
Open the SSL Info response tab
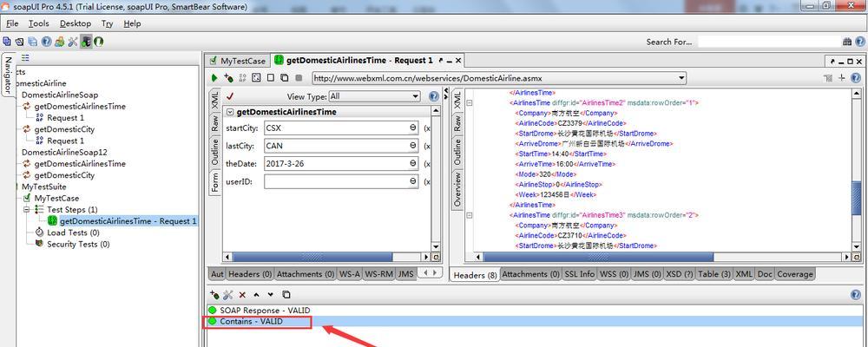click(580, 274)
